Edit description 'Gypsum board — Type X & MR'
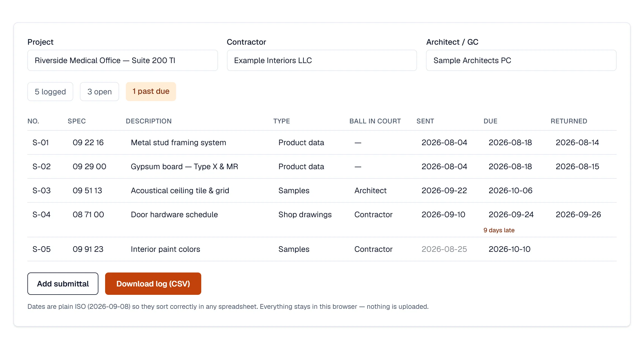Viewport: 644px width, 349px height. coord(184,166)
